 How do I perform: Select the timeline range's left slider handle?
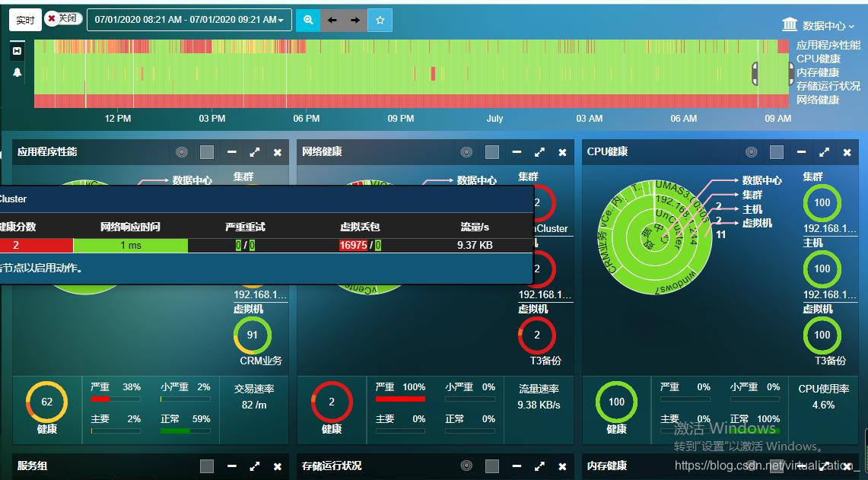tap(755, 74)
